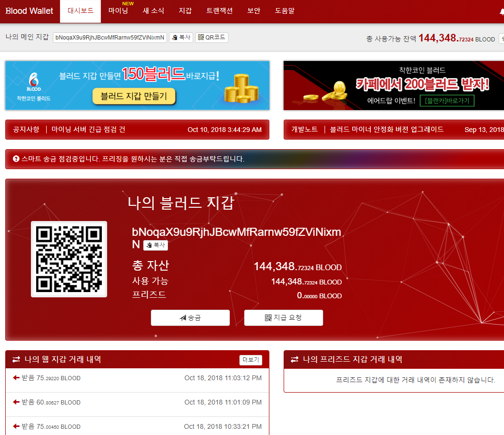The image size is (504, 435).
Task: Click the Oct 10, 2018 3:44:29 AM notice date
Action: (x=225, y=130)
